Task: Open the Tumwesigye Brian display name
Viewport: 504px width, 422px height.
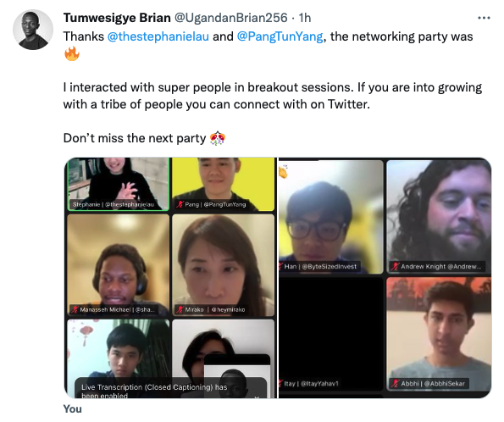Action: pyautogui.click(x=117, y=18)
